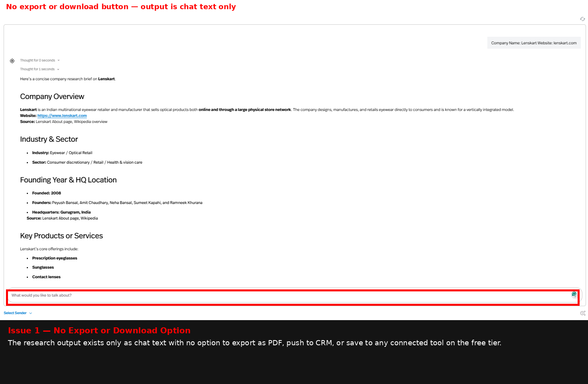Click the 'Founded: 2008' bullet
The image size is (588, 384).
[47, 193]
